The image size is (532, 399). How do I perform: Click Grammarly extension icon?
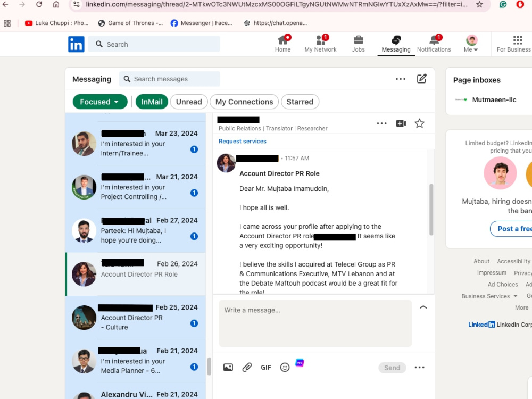point(503,4)
